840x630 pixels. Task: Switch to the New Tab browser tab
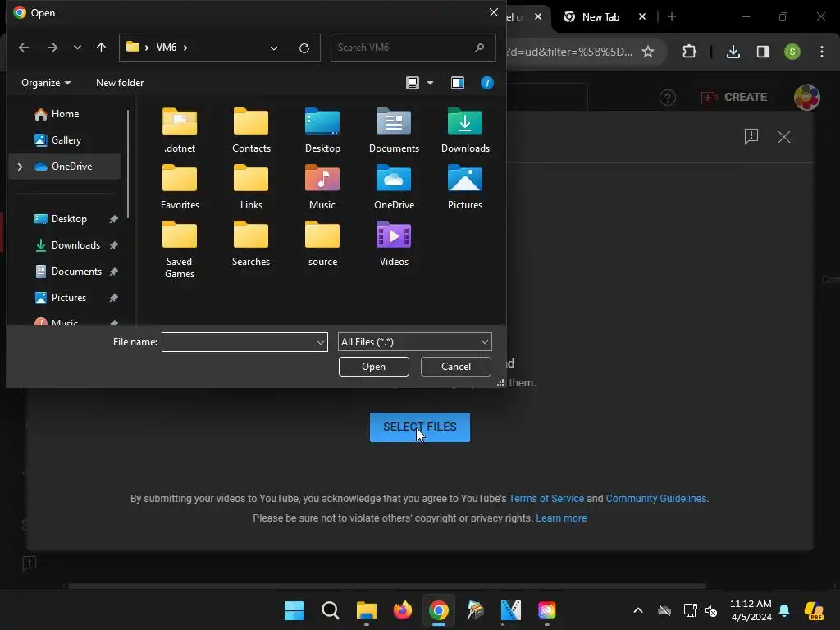pos(601,16)
